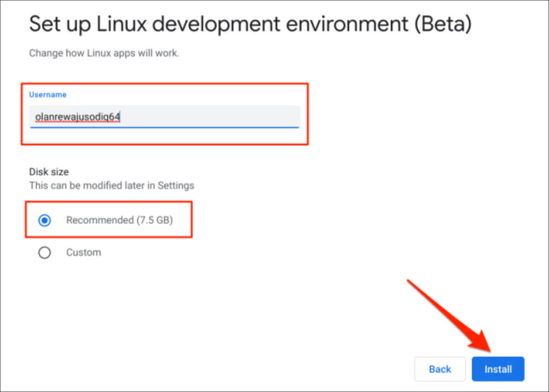This screenshot has width=549, height=392.
Task: Click empty space right of username text in field
Action: (x=214, y=116)
